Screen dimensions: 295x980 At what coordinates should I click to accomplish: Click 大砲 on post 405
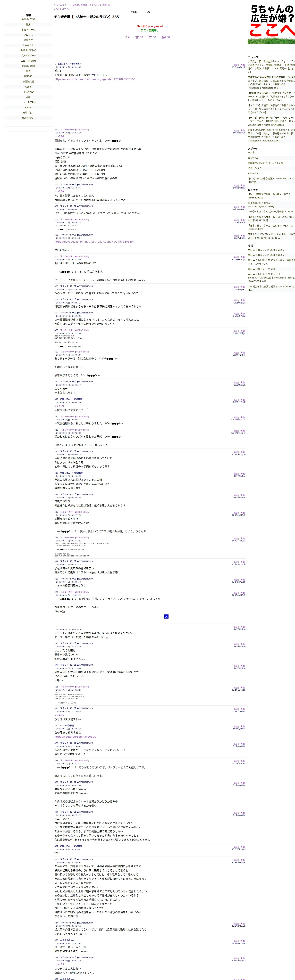[243, 287]
